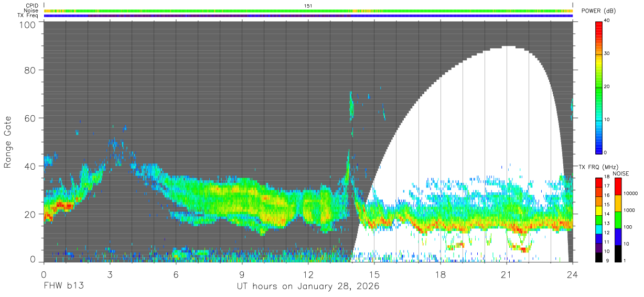644x297 pixels.
Task: Click the 60 tick on Range Gate axis
Action: [29, 118]
